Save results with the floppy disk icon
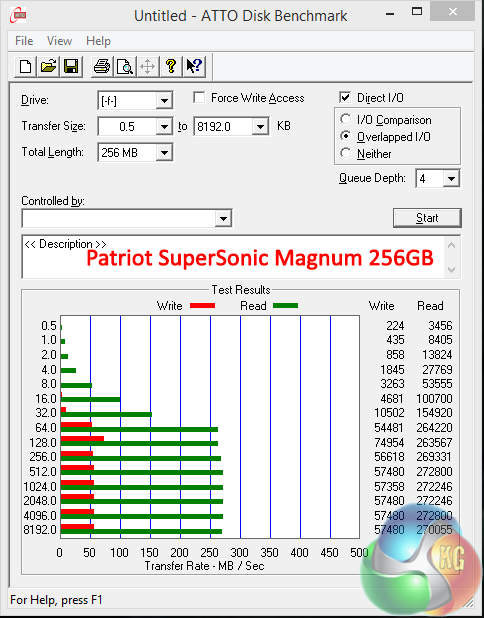Viewport: 484px width, 618px height. [x=71, y=66]
